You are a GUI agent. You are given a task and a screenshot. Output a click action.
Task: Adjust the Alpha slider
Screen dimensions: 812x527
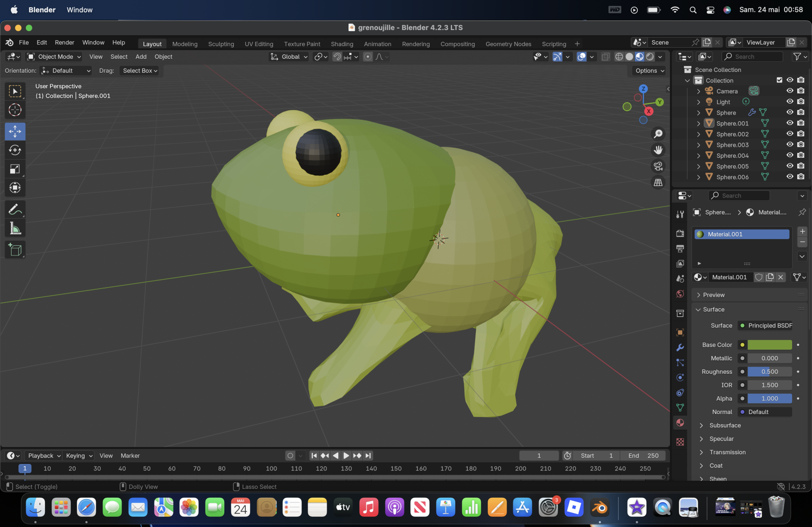tap(769, 398)
